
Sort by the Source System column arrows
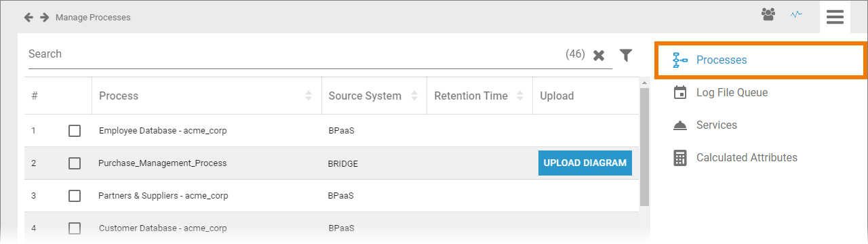coord(415,96)
